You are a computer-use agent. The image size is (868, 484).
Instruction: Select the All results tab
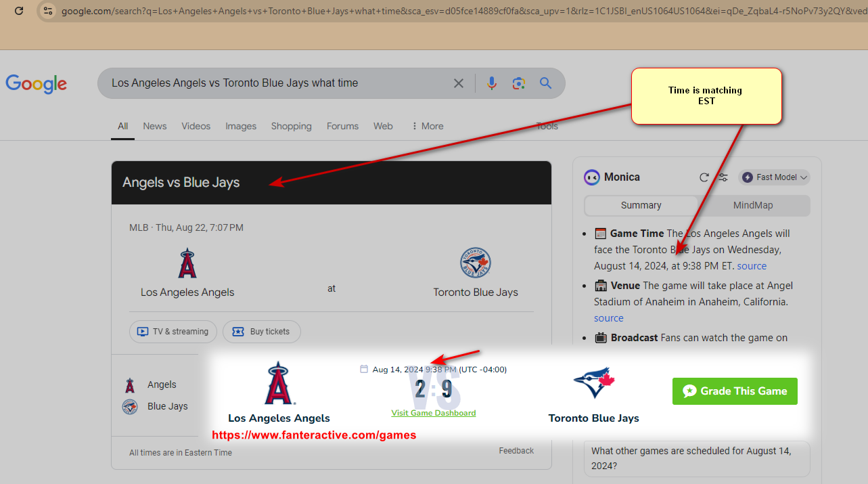coord(122,126)
